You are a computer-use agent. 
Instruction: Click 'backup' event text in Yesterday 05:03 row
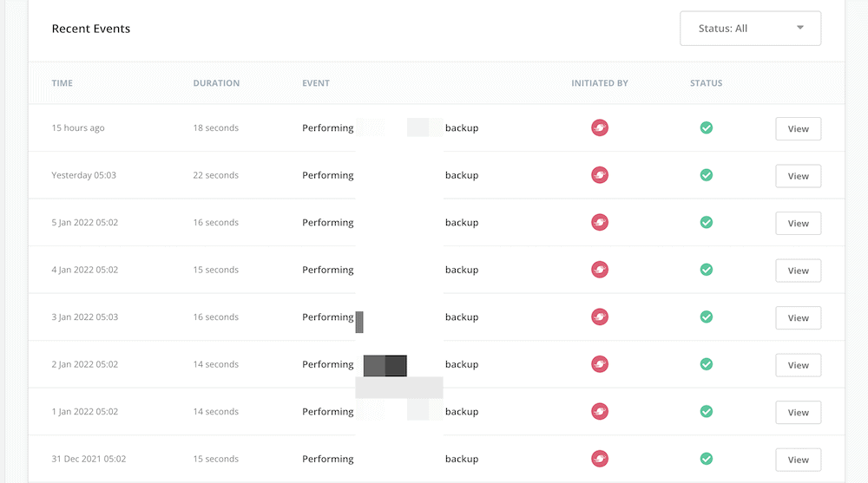[x=462, y=175]
